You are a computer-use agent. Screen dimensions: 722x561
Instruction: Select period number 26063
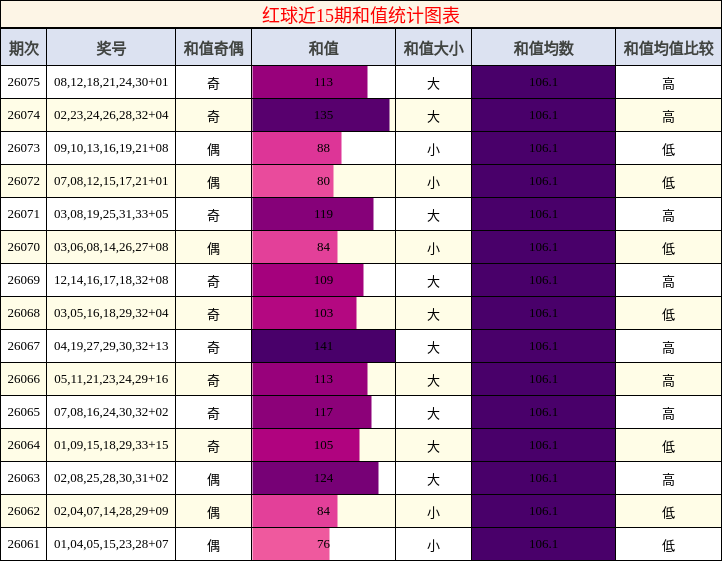point(23,478)
